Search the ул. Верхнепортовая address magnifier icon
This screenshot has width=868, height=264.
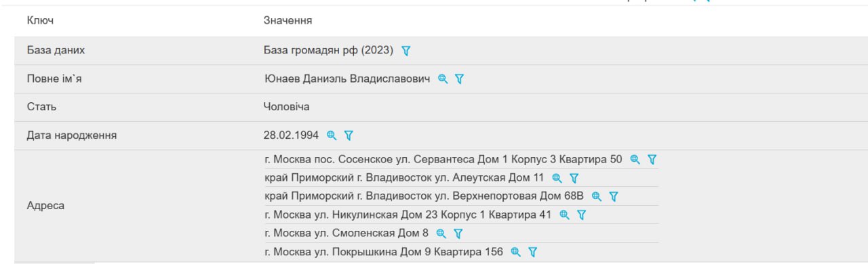pos(597,196)
